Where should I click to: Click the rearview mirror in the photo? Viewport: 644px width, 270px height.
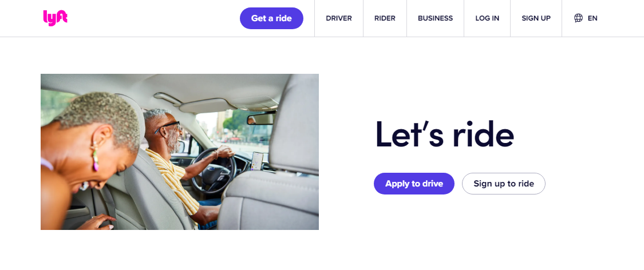(x=261, y=118)
